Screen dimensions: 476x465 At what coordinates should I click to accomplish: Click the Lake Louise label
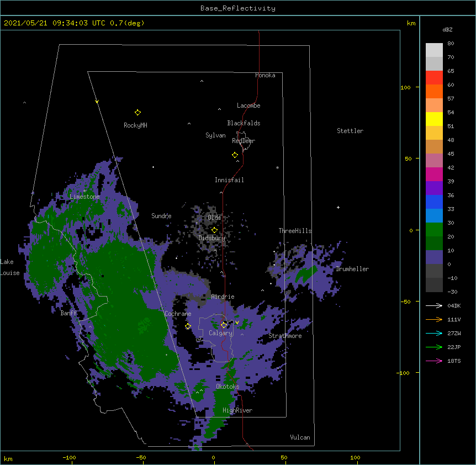click(x=10, y=267)
